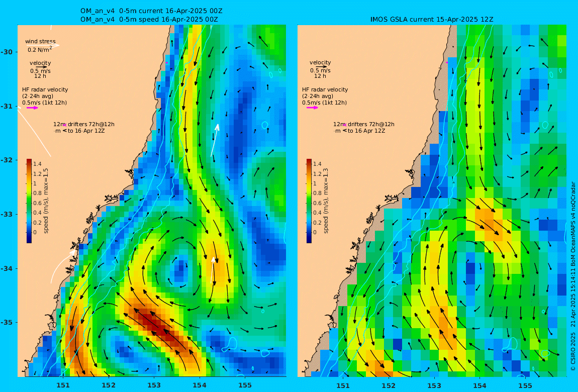Click the 0.8 tick on OM_an_v4 color bar
Image resolution: width=578 pixels, height=392 pixels.
[x=37, y=193]
